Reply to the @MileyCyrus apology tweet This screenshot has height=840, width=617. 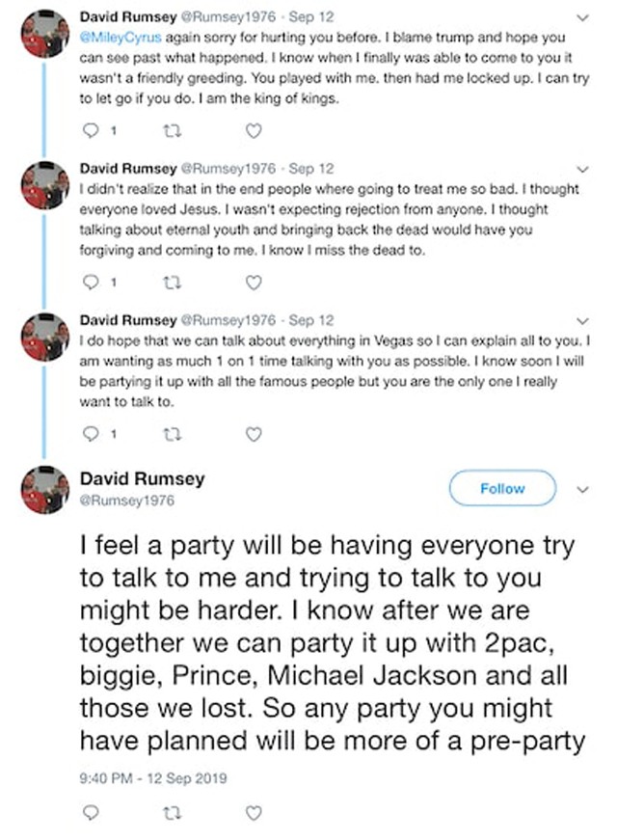pyautogui.click(x=93, y=130)
